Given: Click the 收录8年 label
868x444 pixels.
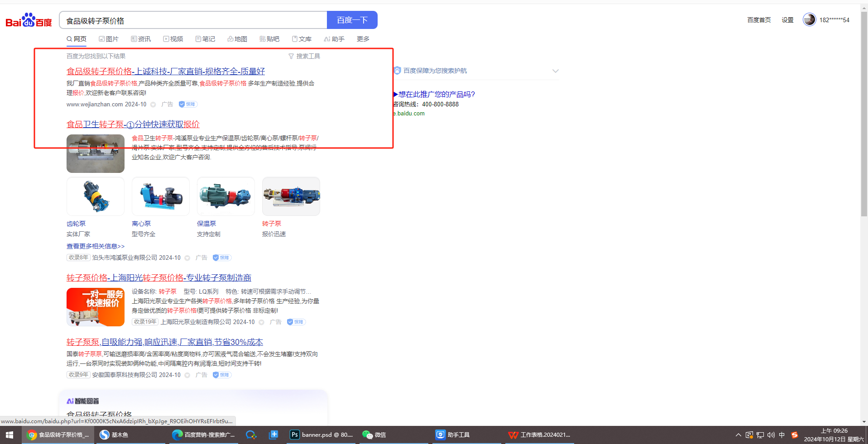Looking at the screenshot, I should coord(78,258).
